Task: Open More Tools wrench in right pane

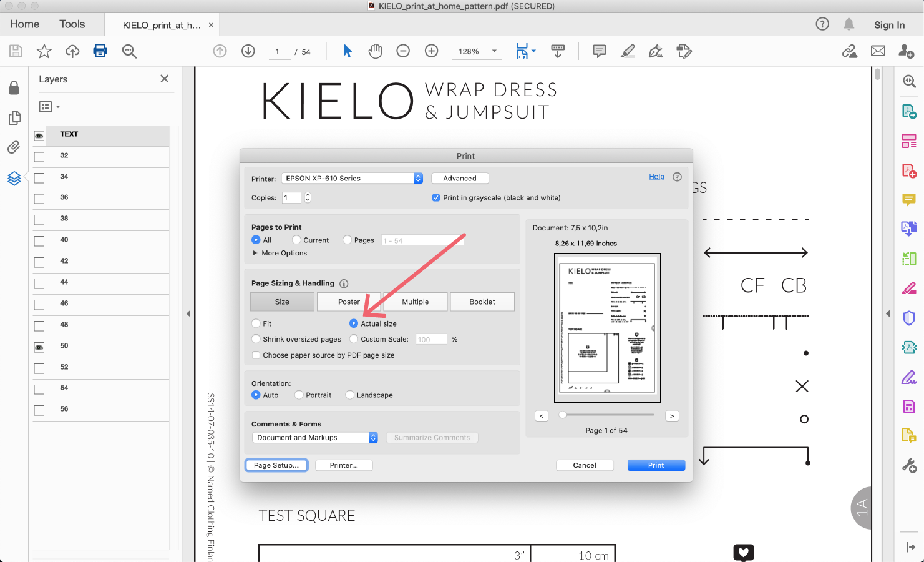Action: tap(909, 465)
